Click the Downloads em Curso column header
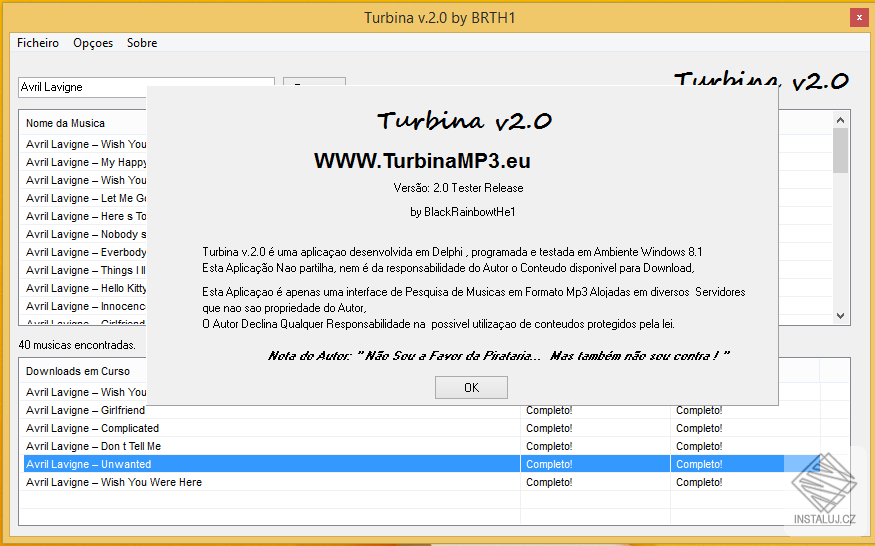The image size is (875, 546). click(83, 371)
